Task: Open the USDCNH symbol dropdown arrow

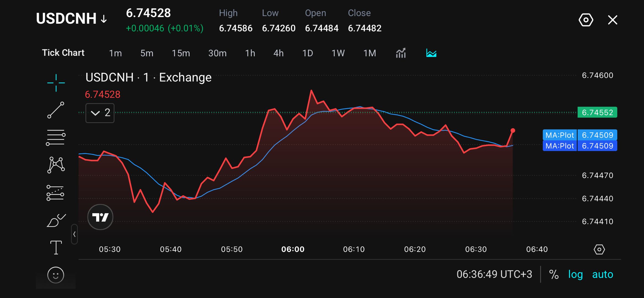Action: (x=104, y=19)
